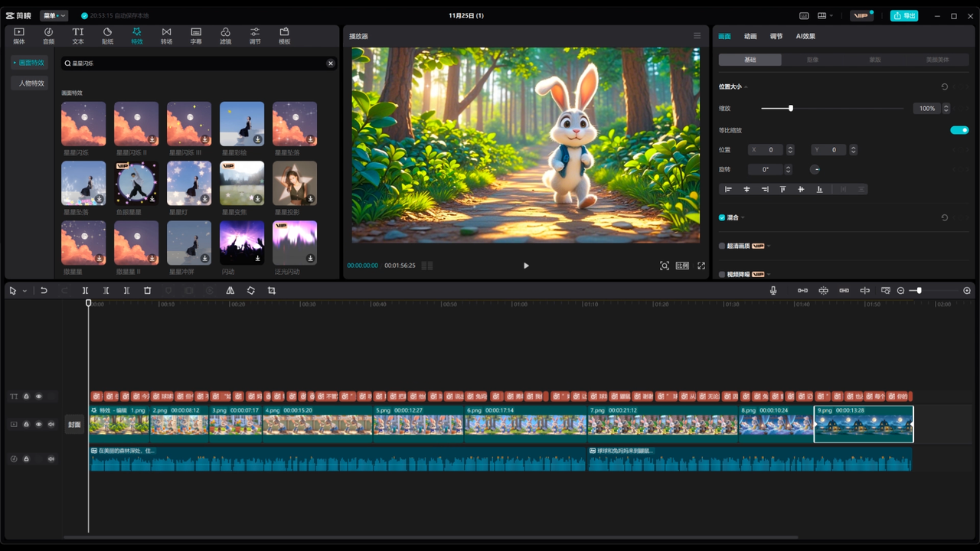
Task: Select the 美颜美体 sub-tab
Action: [x=937, y=59]
